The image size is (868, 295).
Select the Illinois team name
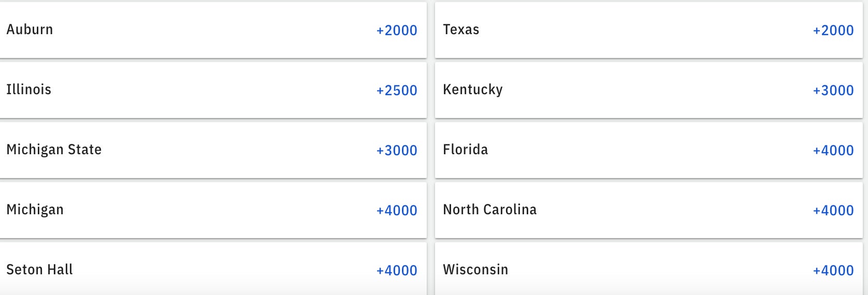pos(28,90)
